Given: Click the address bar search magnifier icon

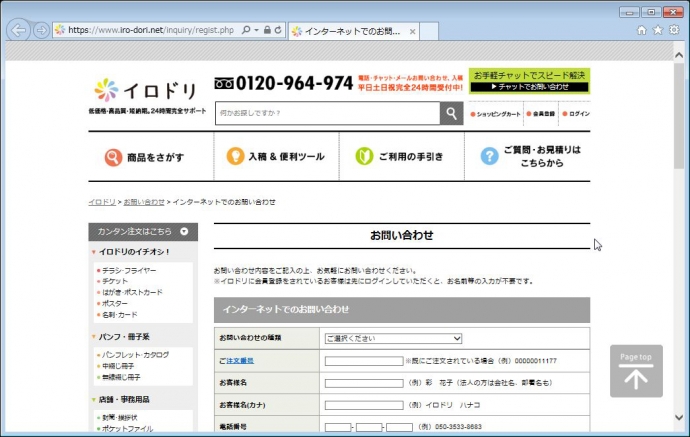Looking at the screenshot, I should [246, 30].
